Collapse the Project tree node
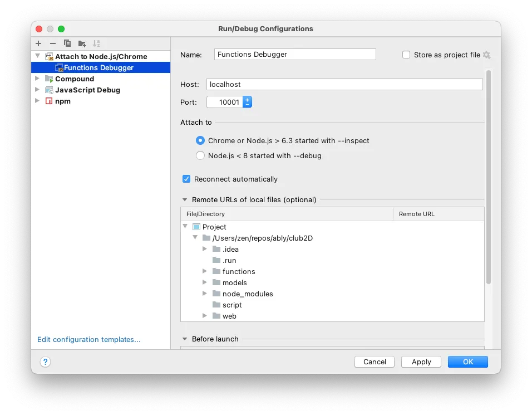 point(185,226)
